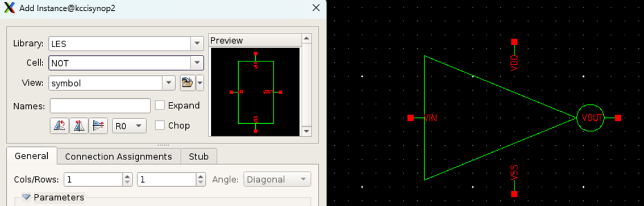The image size is (644, 206).
Task: Click the VOUT pin square at the output
Action: point(618,118)
